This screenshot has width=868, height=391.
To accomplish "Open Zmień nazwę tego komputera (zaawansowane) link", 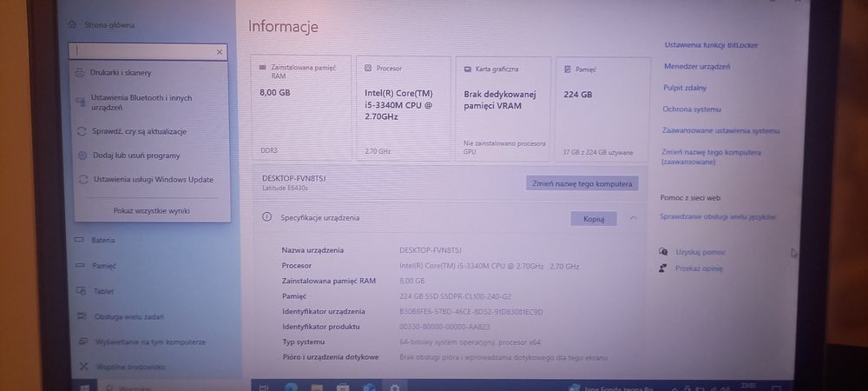I will (712, 156).
